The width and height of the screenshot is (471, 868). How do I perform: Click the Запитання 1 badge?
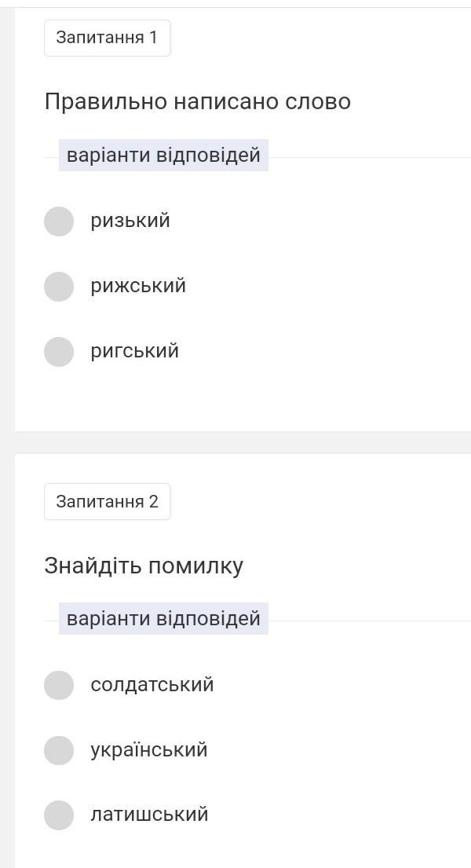[107, 38]
